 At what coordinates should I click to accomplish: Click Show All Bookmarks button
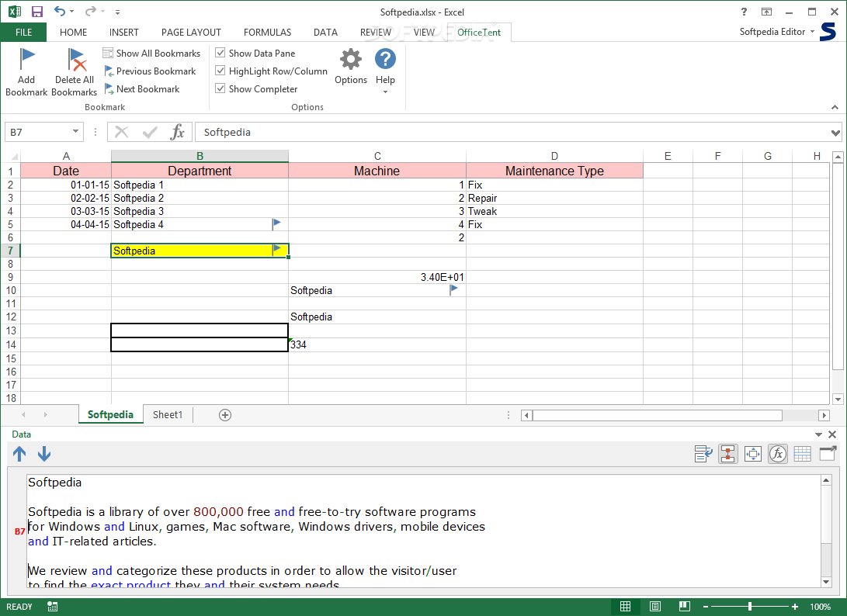pos(152,53)
